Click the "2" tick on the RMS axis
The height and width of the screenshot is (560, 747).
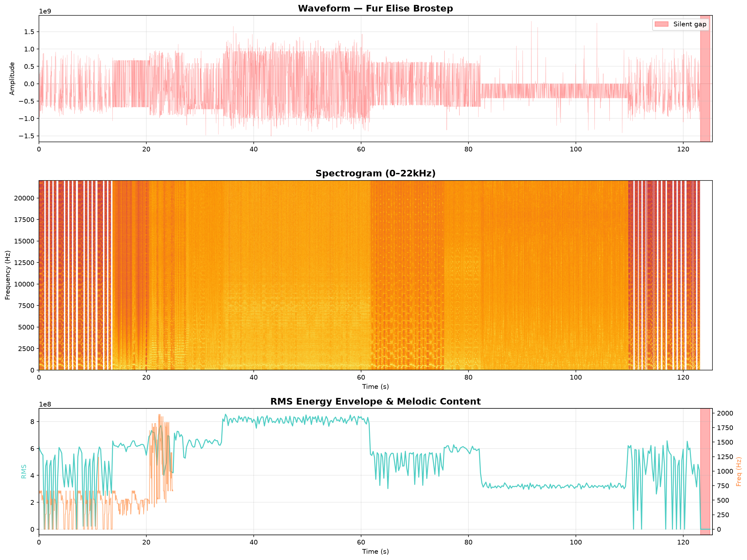pyautogui.click(x=32, y=502)
